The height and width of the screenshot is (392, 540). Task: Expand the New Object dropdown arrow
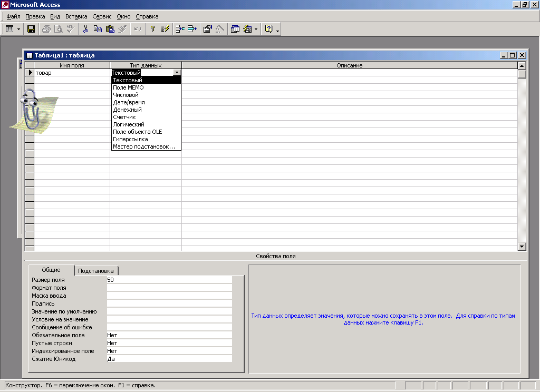[x=256, y=30]
